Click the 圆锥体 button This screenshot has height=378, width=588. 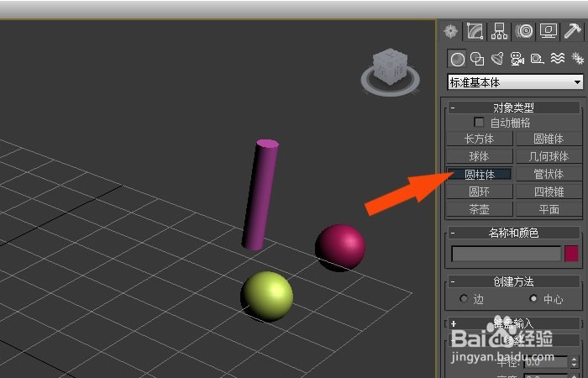[549, 139]
